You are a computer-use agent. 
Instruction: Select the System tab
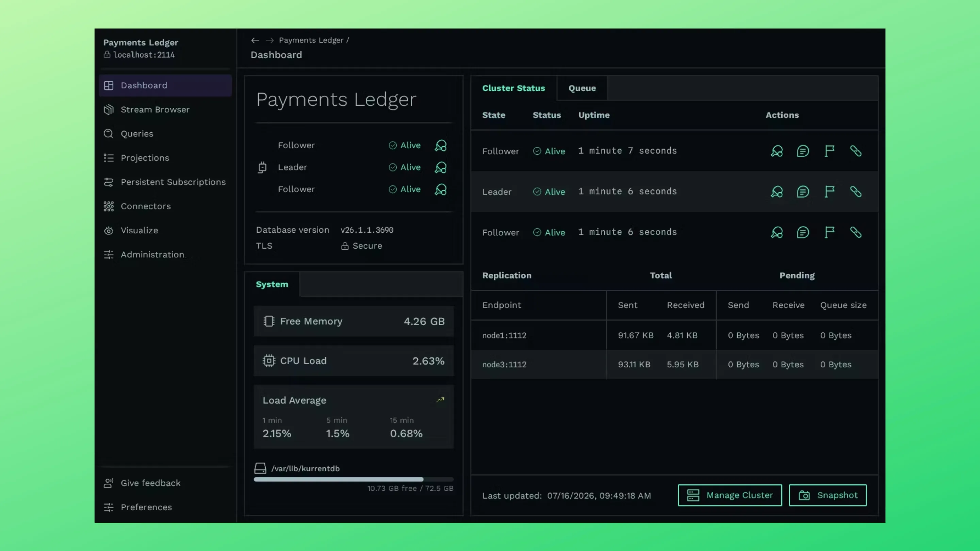(x=272, y=284)
